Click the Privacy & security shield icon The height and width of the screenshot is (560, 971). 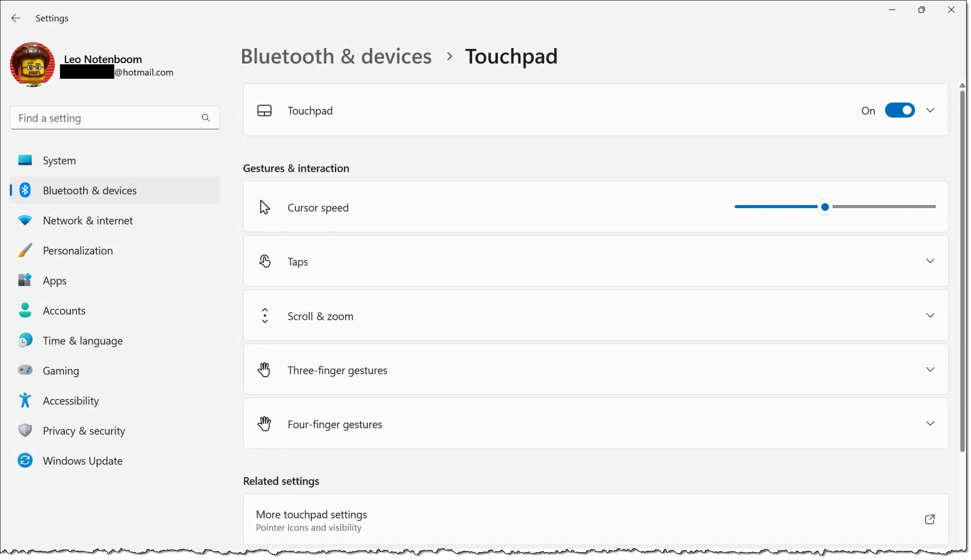(x=25, y=430)
